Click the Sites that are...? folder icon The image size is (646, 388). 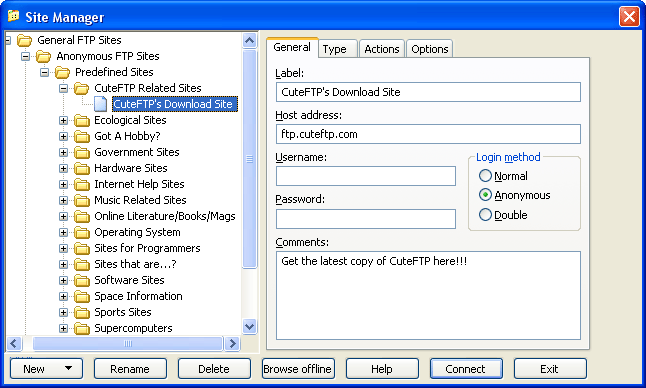82,264
